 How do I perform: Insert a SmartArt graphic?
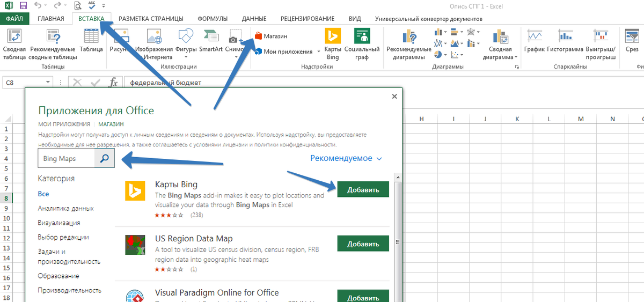[211, 40]
